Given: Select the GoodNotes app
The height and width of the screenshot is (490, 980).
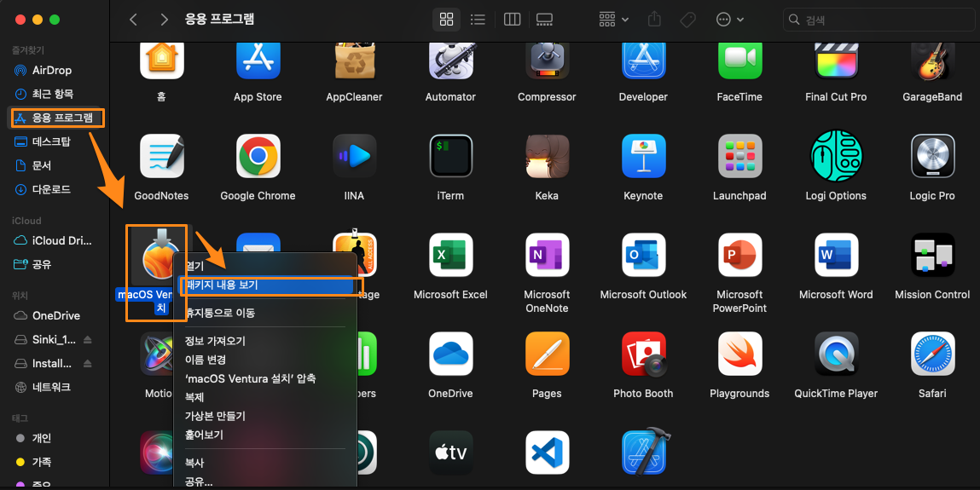Looking at the screenshot, I should 161,156.
